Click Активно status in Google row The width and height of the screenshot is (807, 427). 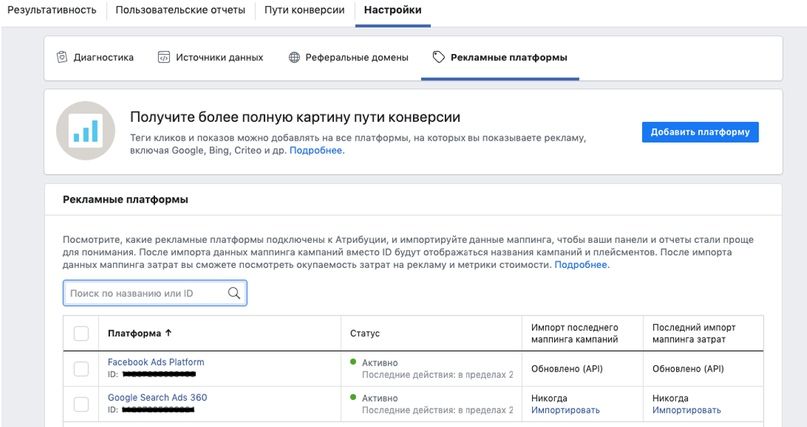380,398
